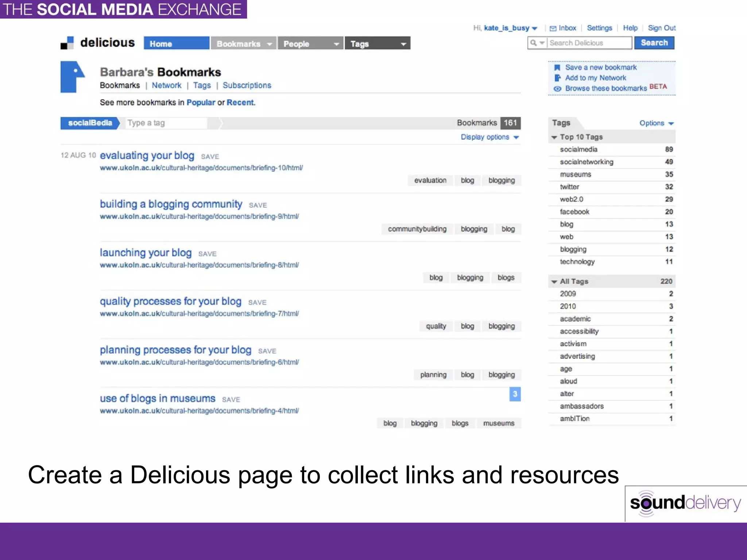
Task: Open the launching your blog bookmark
Action: [146, 253]
